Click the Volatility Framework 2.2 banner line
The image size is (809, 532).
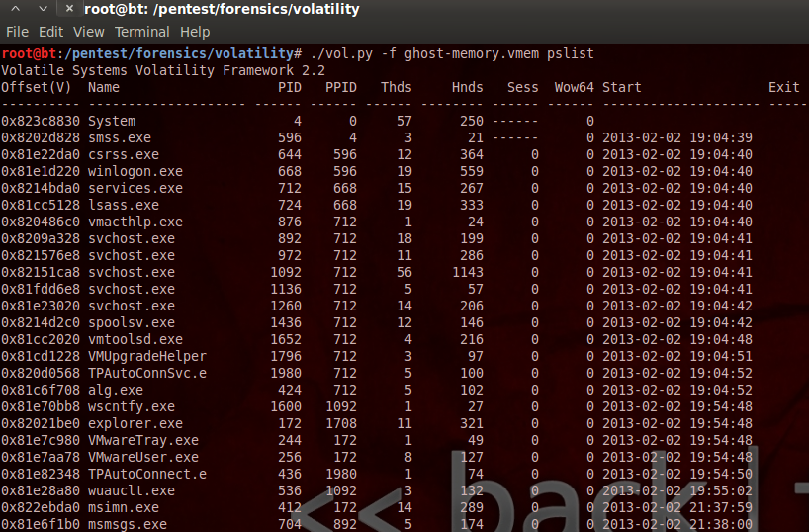coord(163,70)
